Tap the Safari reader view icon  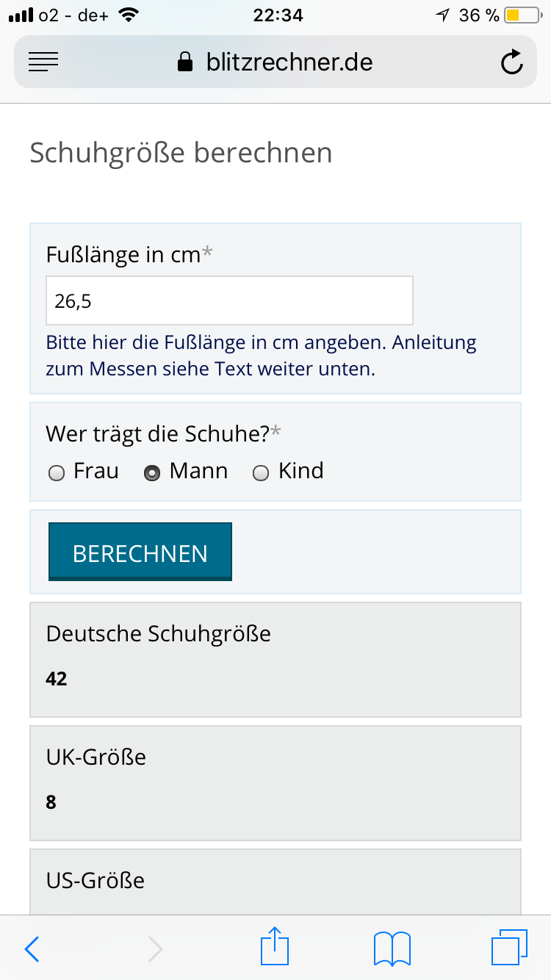click(43, 62)
